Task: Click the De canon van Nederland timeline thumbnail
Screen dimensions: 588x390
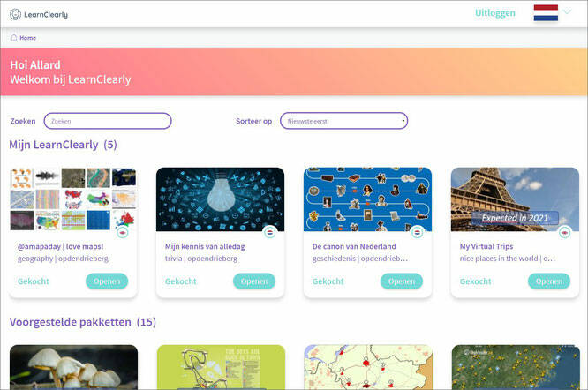Action: pyautogui.click(x=368, y=199)
